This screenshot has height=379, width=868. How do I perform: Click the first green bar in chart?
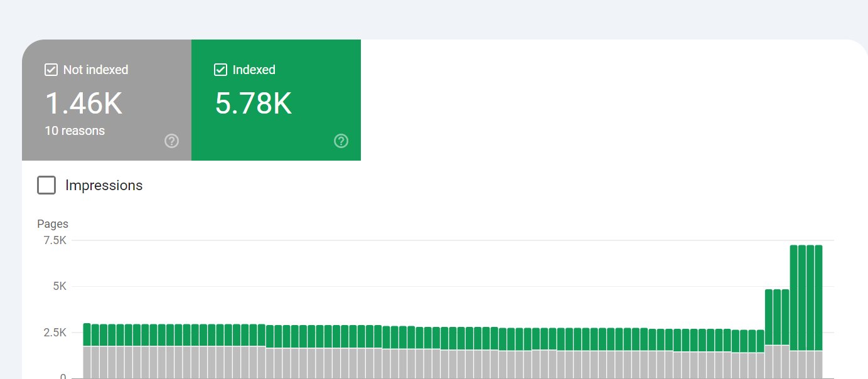[x=87, y=334]
